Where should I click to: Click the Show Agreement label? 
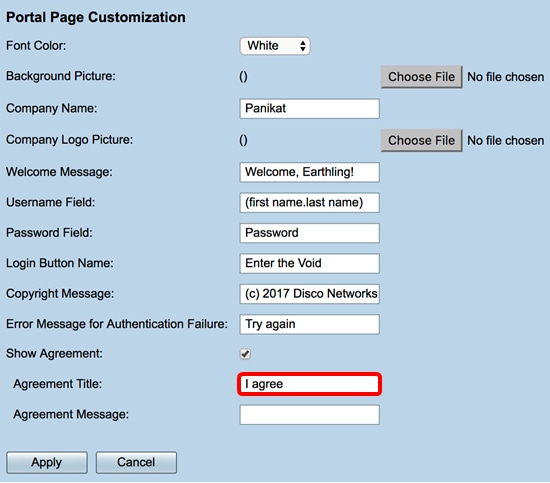54,354
